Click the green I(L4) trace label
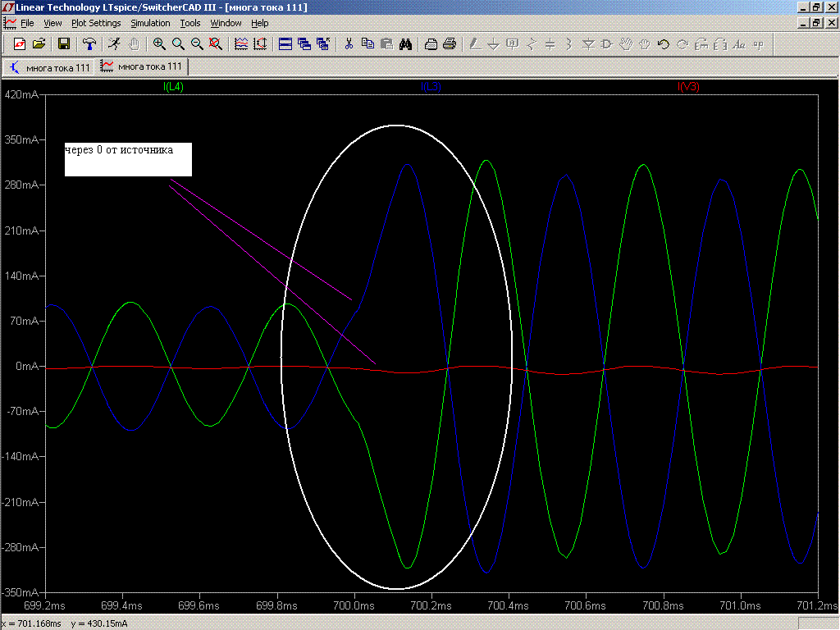The width and height of the screenshot is (840, 630). [173, 87]
